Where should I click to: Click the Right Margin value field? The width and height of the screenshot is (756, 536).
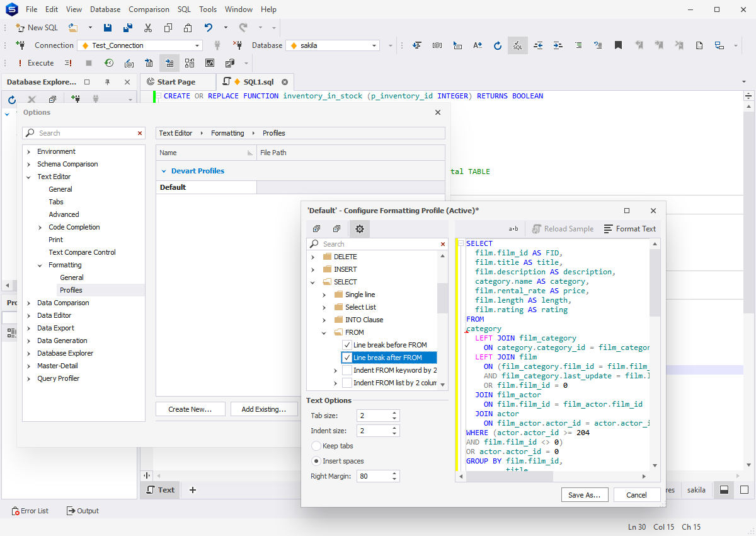click(373, 476)
